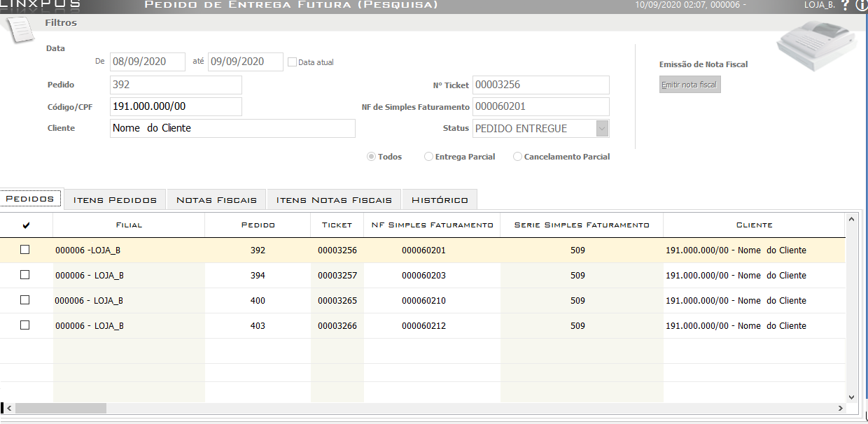This screenshot has height=424, width=868.
Task: Click the De date field 08/09/2020
Action: click(148, 62)
